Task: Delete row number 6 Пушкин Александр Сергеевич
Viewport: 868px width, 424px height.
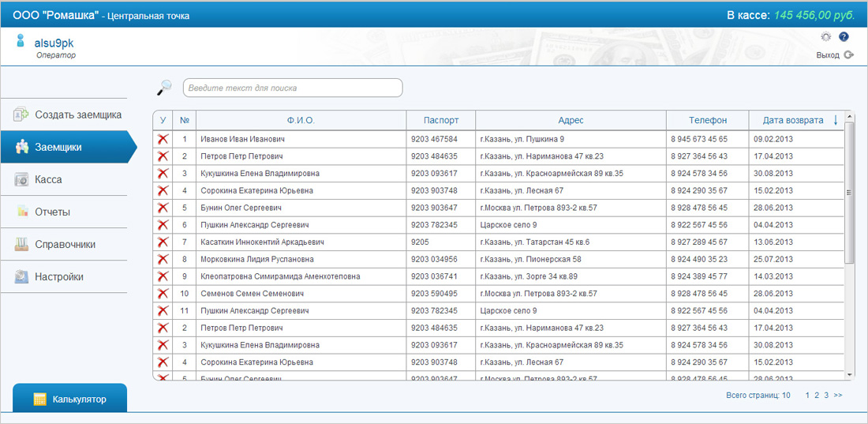Action: pyautogui.click(x=163, y=225)
